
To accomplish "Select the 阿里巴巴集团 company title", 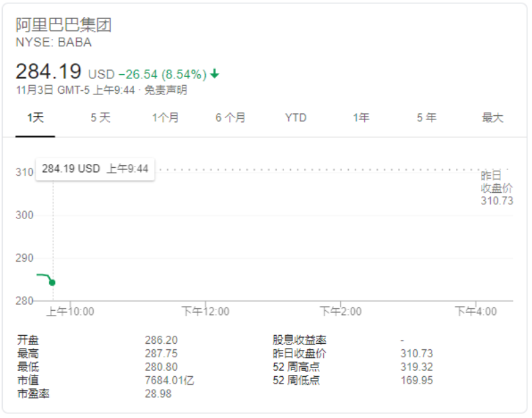I will 63,25.
